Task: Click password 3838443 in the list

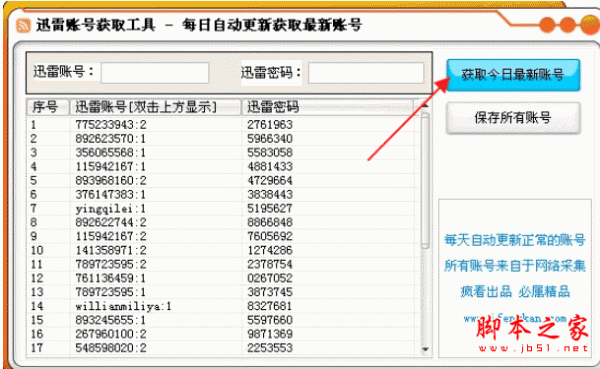Action: point(270,194)
